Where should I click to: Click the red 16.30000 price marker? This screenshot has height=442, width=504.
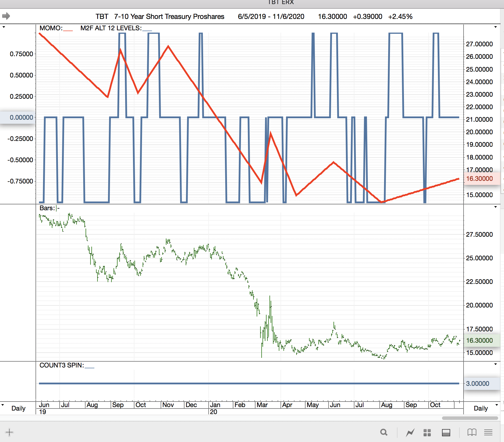click(x=482, y=178)
